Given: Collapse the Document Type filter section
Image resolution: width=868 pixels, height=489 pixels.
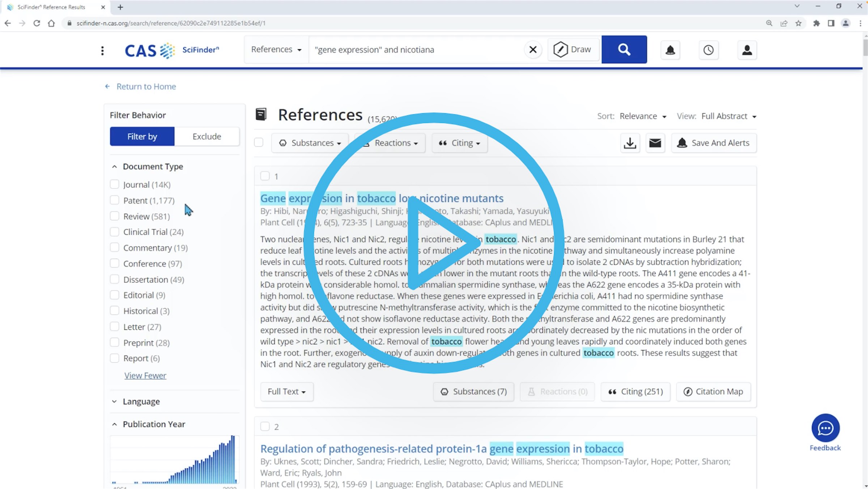Looking at the screenshot, I should pos(114,166).
